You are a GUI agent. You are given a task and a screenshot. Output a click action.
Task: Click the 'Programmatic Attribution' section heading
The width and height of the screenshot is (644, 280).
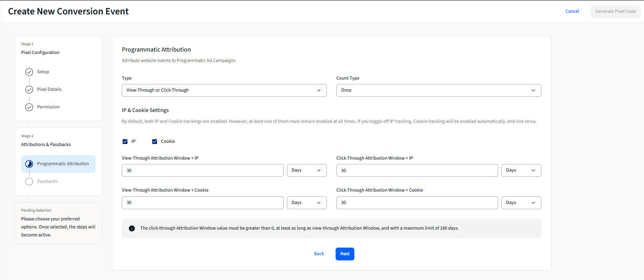[x=156, y=50]
